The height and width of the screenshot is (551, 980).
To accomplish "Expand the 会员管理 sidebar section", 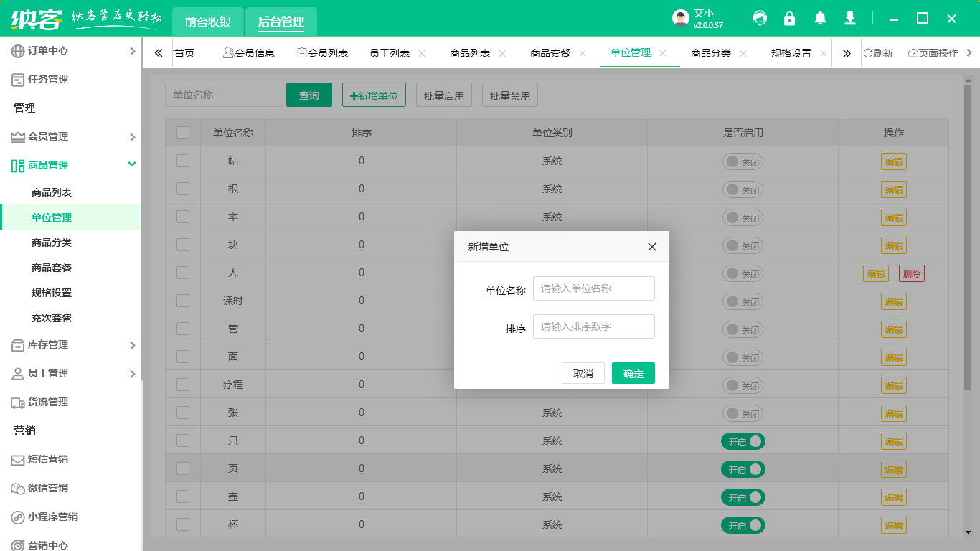I will pos(131,136).
